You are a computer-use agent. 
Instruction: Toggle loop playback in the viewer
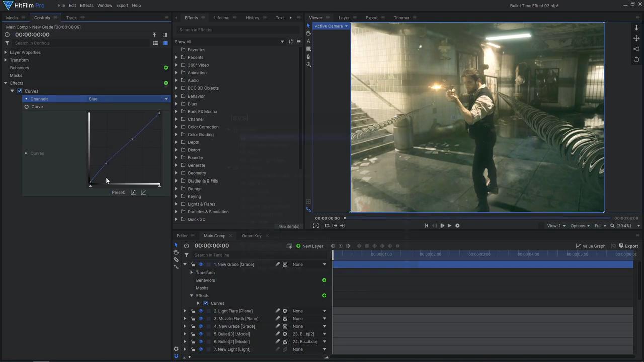327,226
